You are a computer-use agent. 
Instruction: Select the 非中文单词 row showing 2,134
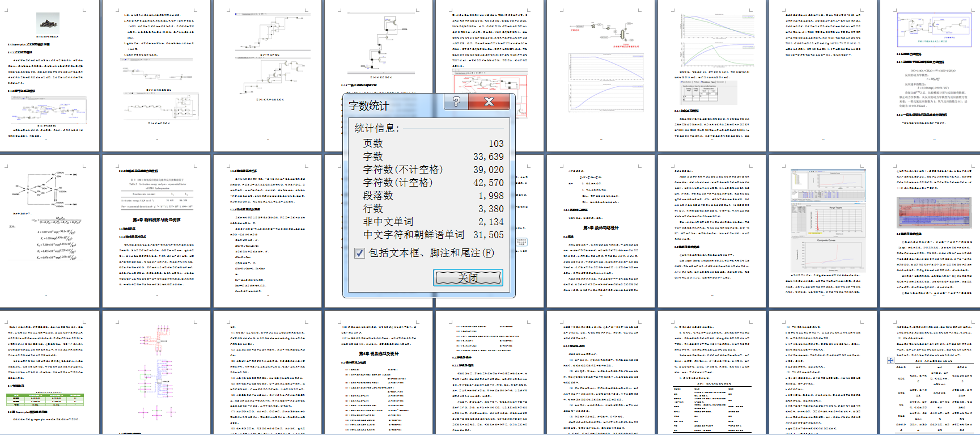(433, 222)
